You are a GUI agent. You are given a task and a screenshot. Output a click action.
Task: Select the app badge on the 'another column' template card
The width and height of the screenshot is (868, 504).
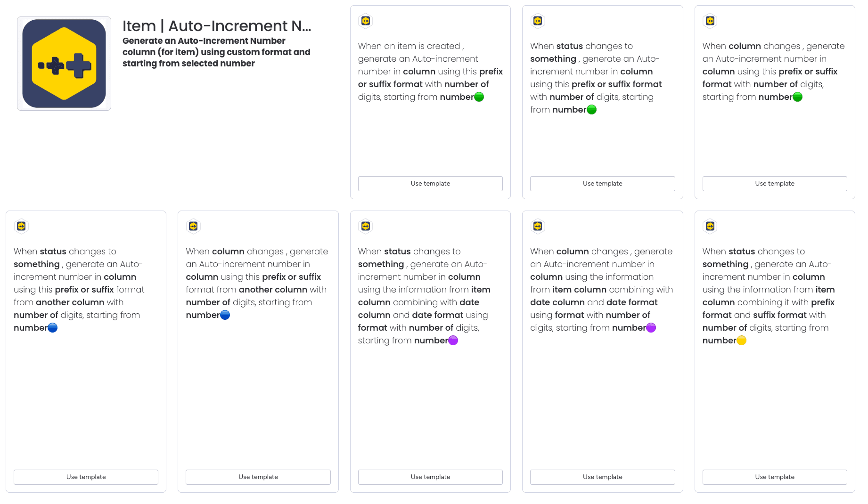coord(193,226)
